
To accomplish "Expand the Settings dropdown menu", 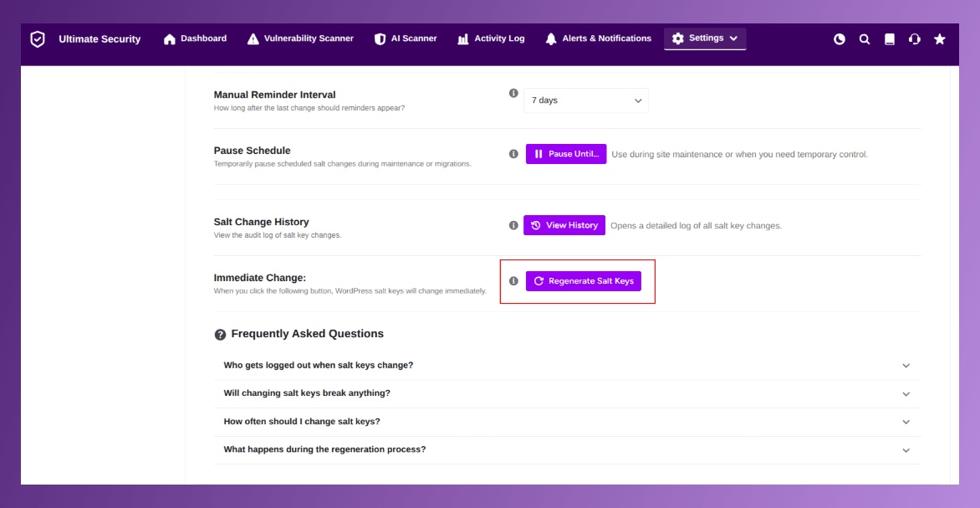I will 705,38.
